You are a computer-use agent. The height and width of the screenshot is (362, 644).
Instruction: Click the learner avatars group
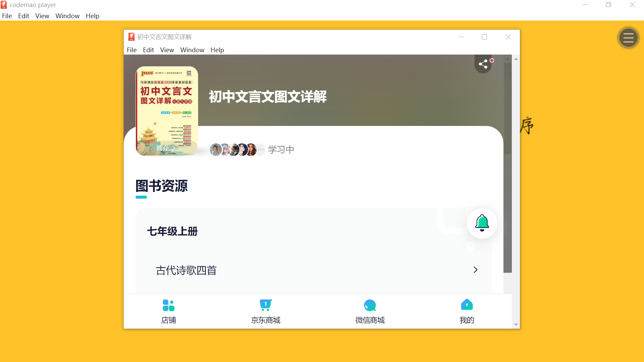(237, 150)
